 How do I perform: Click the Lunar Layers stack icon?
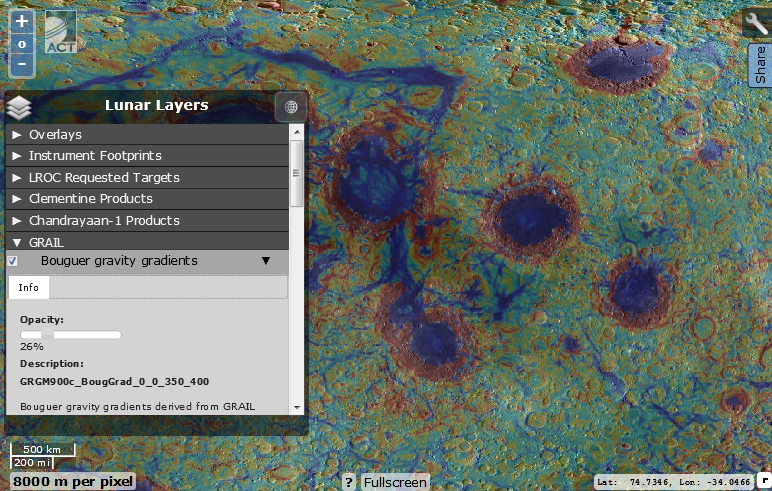click(19, 107)
